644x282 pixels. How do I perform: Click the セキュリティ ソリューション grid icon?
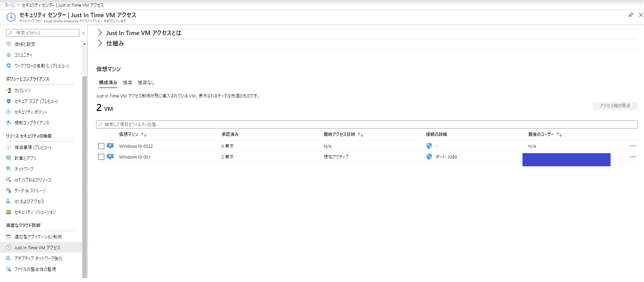9,212
